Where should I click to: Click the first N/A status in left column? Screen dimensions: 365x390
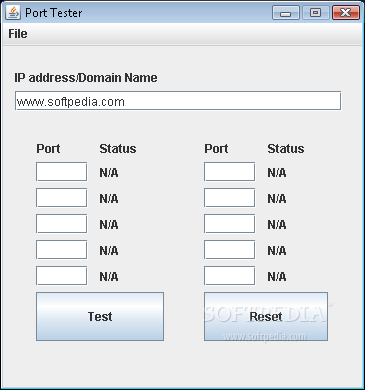point(109,173)
